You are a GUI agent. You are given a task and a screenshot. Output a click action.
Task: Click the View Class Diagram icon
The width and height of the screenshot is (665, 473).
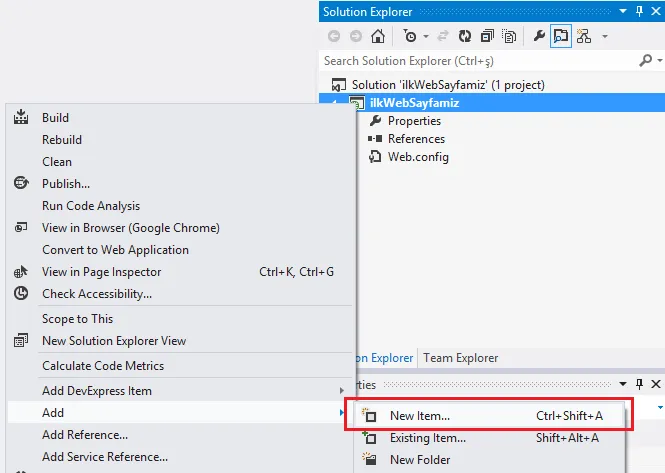[x=584, y=36]
